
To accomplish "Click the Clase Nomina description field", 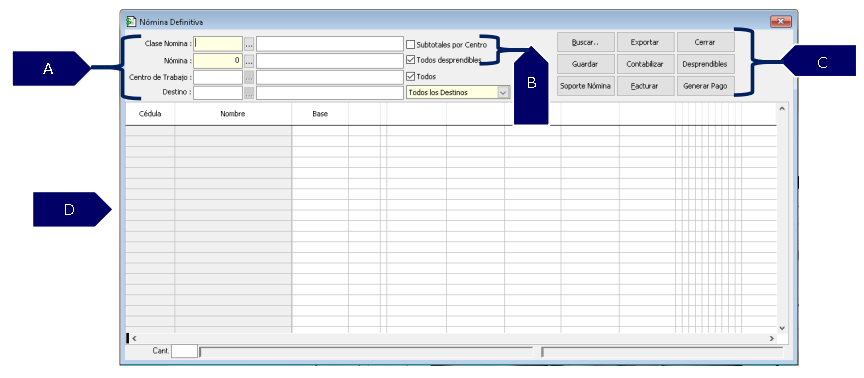I will pos(330,44).
